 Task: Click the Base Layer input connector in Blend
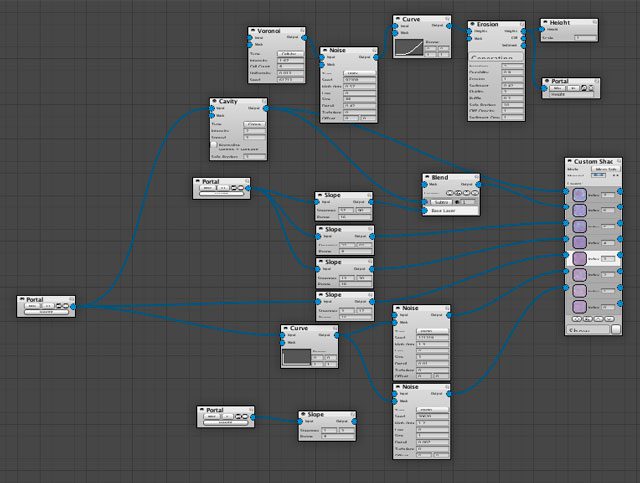point(424,211)
